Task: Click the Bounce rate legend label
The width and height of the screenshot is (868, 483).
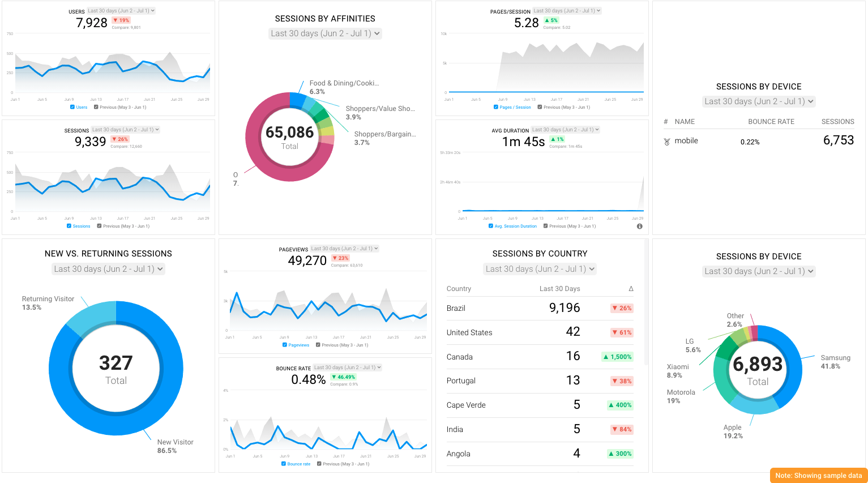Action: (x=298, y=464)
